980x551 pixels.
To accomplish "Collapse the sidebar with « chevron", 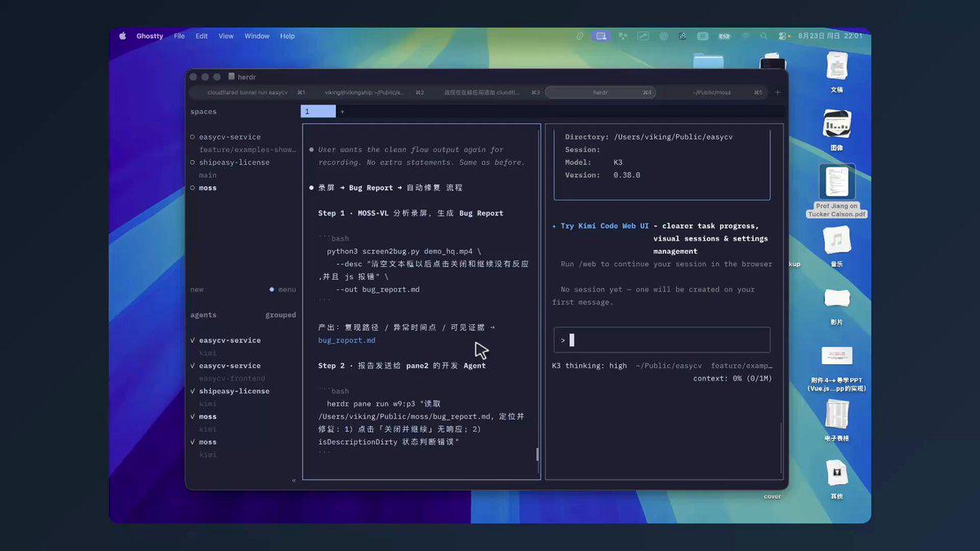I will click(294, 481).
